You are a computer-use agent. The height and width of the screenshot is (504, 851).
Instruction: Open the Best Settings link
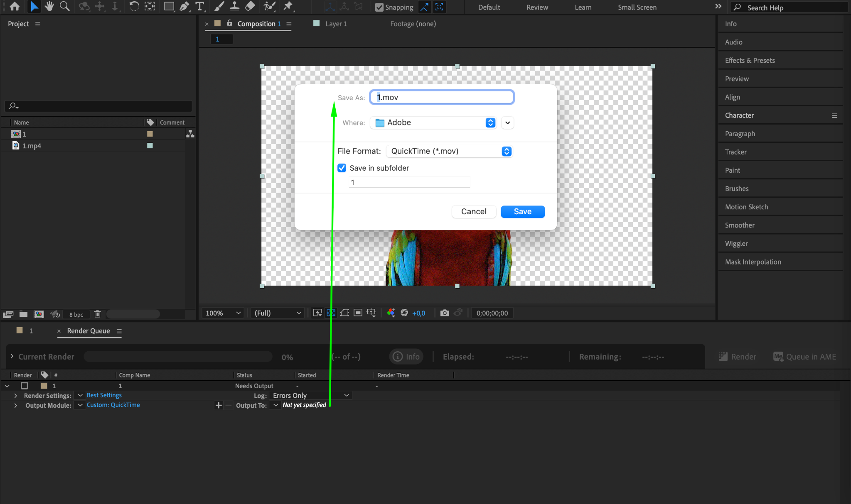pos(104,395)
